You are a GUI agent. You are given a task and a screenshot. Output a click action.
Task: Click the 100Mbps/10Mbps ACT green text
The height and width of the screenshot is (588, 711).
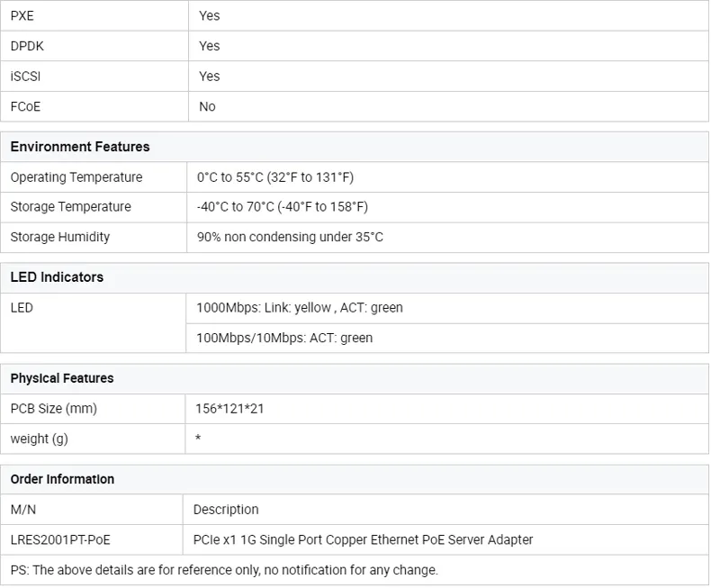click(284, 338)
